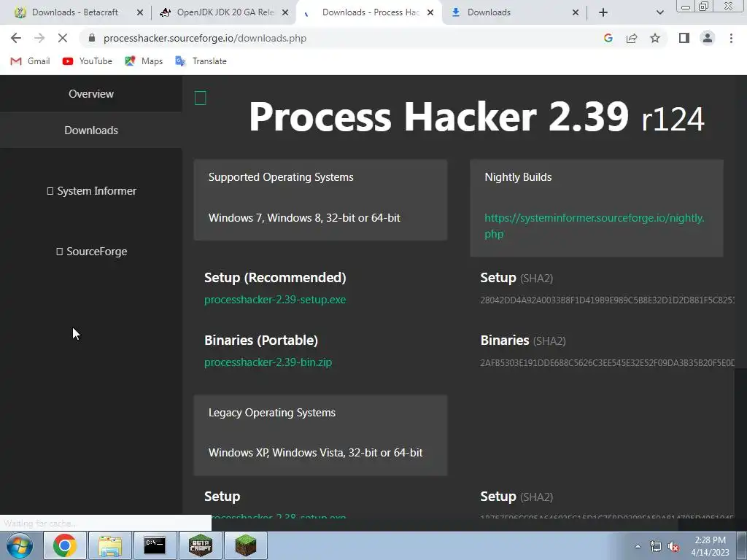Screen dimensions: 747x560
Task: Open the Overview sidebar item
Action: coord(91,94)
